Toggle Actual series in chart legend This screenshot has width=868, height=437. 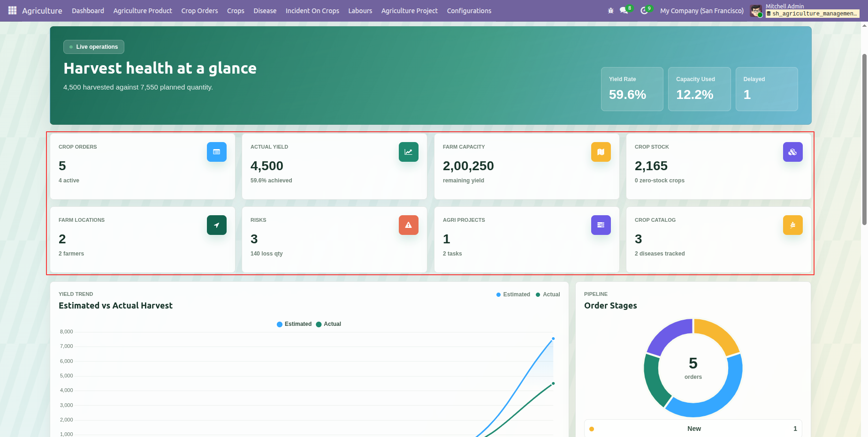[328, 324]
